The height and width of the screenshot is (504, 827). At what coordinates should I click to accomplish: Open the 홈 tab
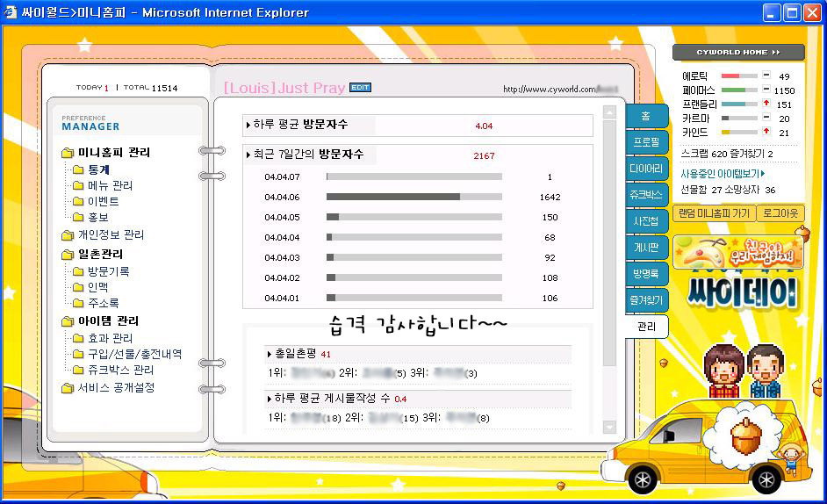click(647, 116)
